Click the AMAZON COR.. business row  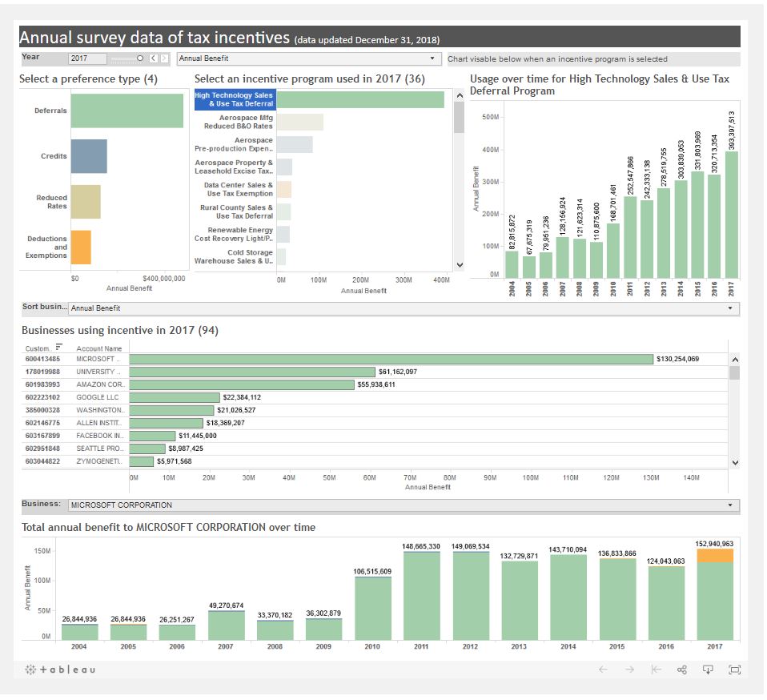[242, 384]
